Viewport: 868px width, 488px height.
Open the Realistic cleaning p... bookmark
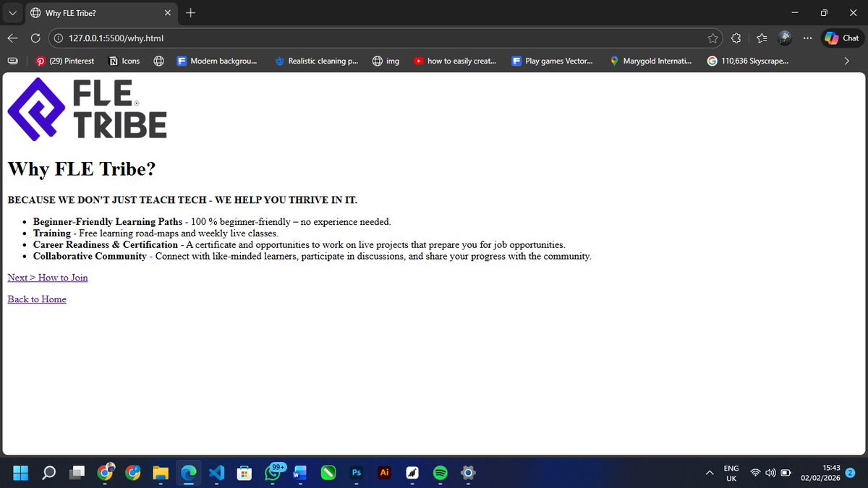click(317, 61)
